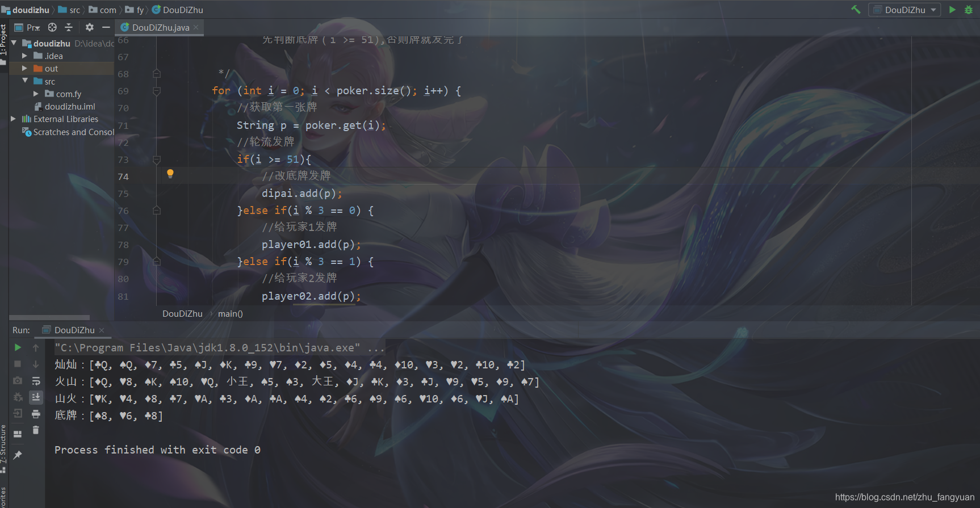Screen dimensions: 980x508
Task: Hide the Project tool window
Action: [x=106, y=27]
